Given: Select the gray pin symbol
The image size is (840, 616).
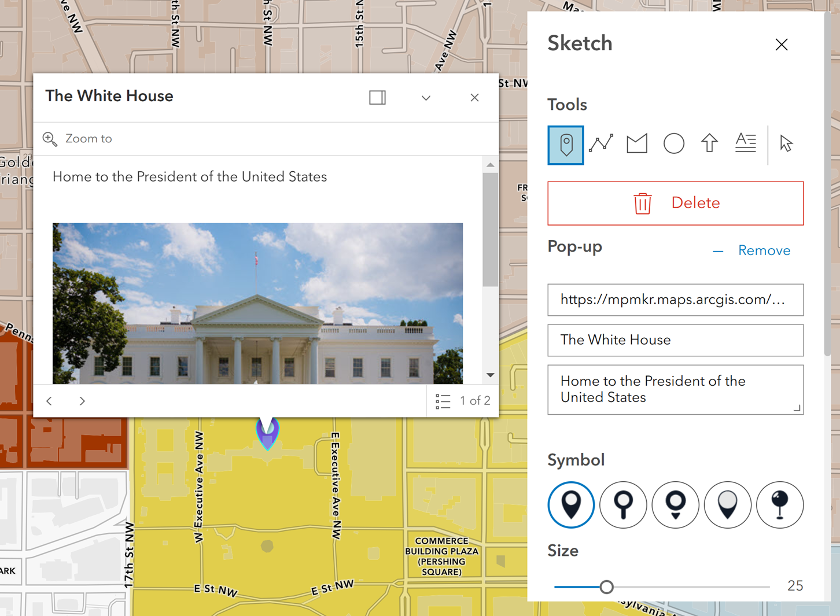Looking at the screenshot, I should pos(728,505).
